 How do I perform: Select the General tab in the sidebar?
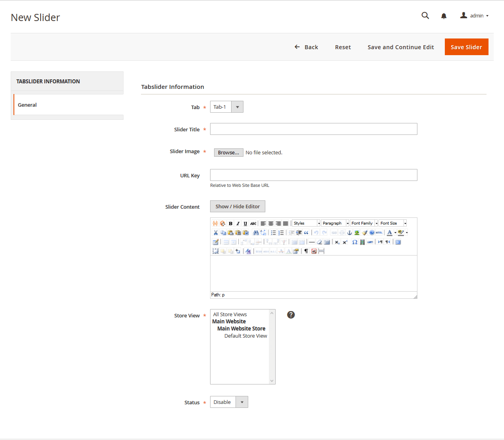click(27, 105)
